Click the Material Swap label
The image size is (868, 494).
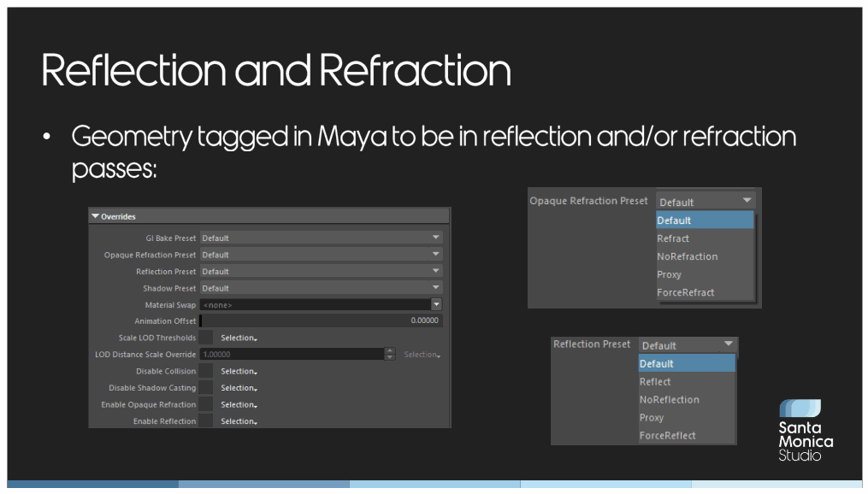[170, 305]
